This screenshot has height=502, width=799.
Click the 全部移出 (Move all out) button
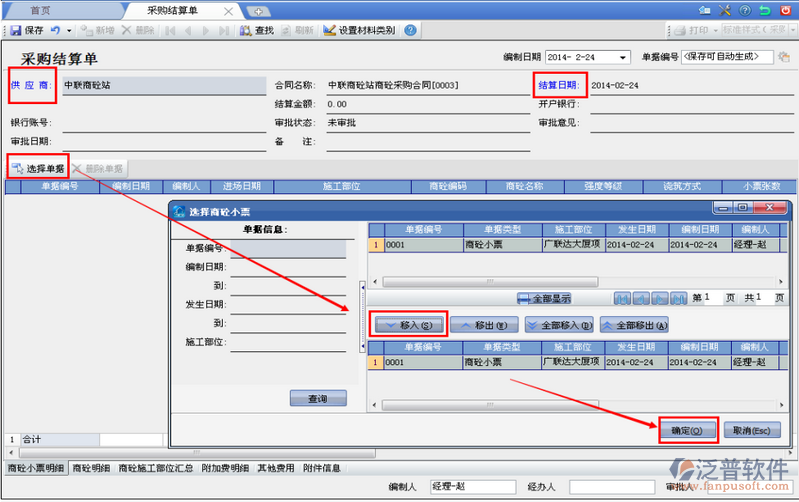635,325
